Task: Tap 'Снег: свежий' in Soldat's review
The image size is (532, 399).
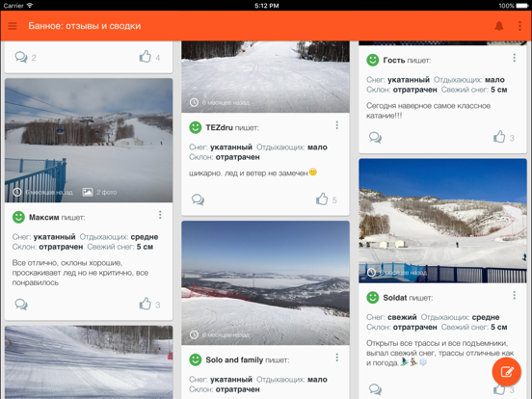Action: [x=391, y=317]
